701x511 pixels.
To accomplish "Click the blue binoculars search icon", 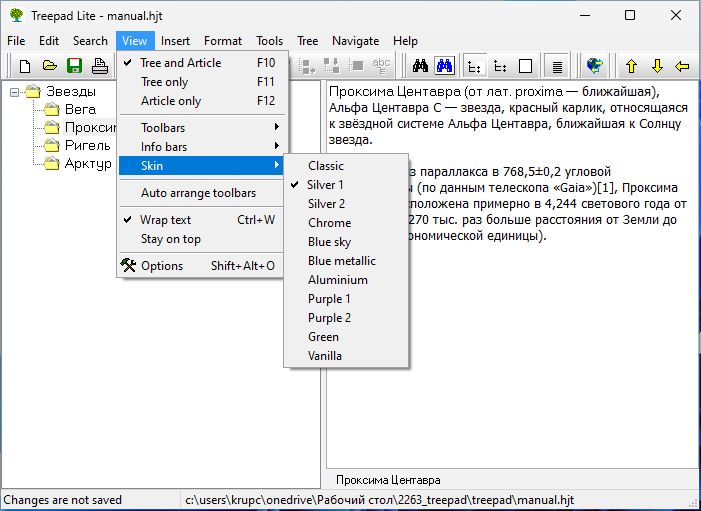I will (x=444, y=66).
